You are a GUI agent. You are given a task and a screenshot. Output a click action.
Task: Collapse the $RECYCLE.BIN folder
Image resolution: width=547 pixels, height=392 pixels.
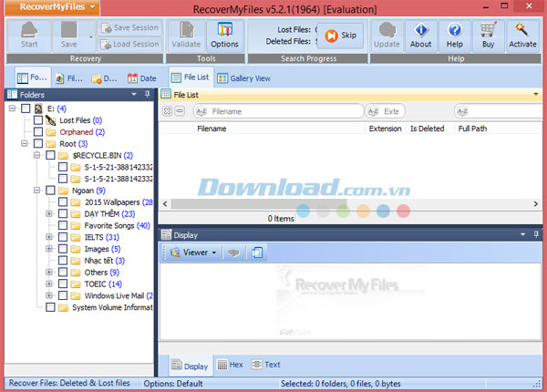[36, 155]
